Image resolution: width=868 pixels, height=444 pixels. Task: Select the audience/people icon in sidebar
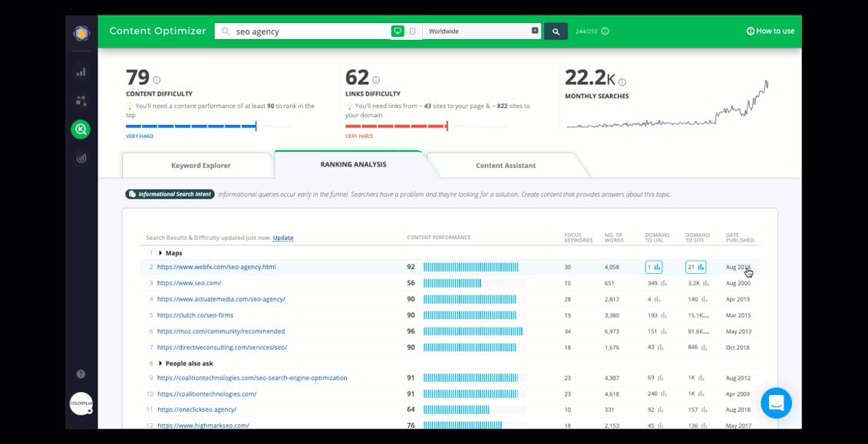pyautogui.click(x=81, y=100)
